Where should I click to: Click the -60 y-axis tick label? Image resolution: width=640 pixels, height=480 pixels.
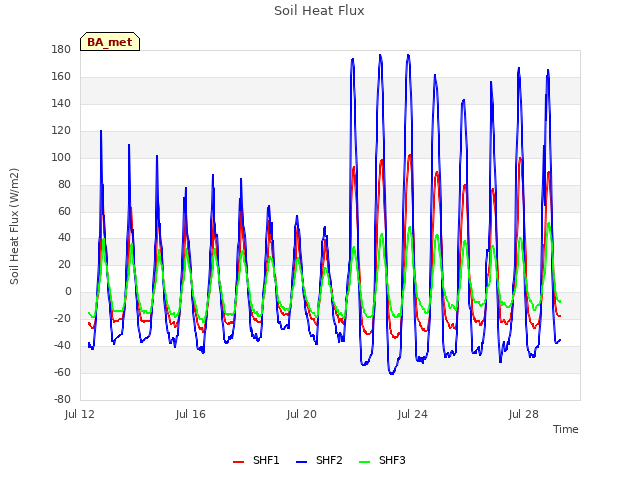pyautogui.click(x=62, y=372)
